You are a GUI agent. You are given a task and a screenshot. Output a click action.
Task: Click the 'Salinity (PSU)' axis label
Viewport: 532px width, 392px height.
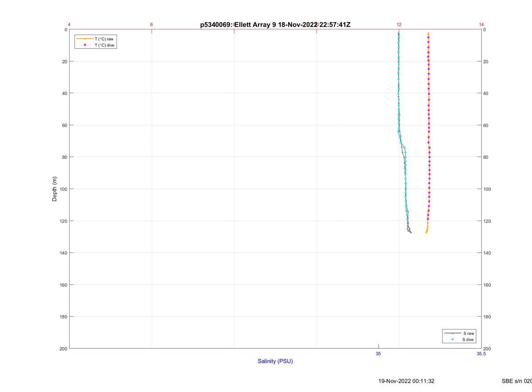pos(275,361)
